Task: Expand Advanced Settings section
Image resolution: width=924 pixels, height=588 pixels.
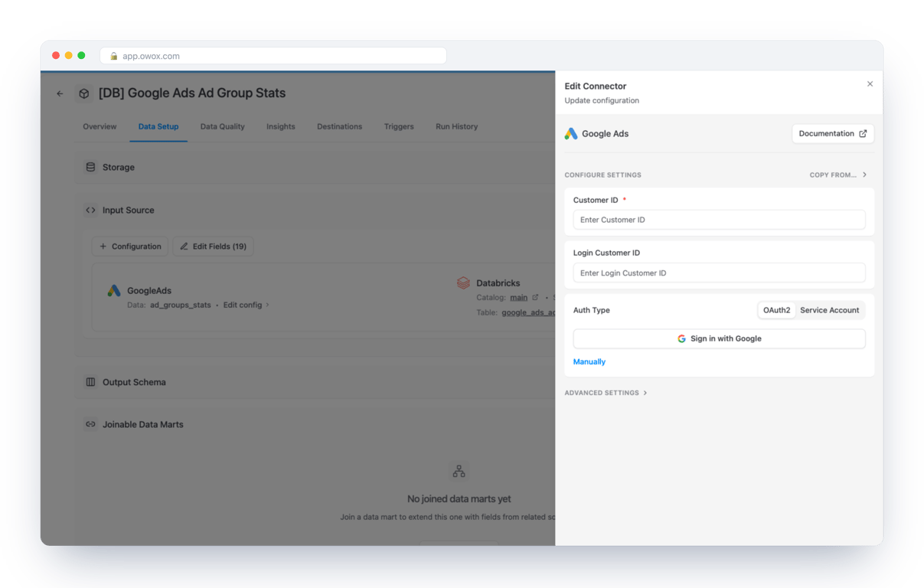Action: click(x=606, y=393)
